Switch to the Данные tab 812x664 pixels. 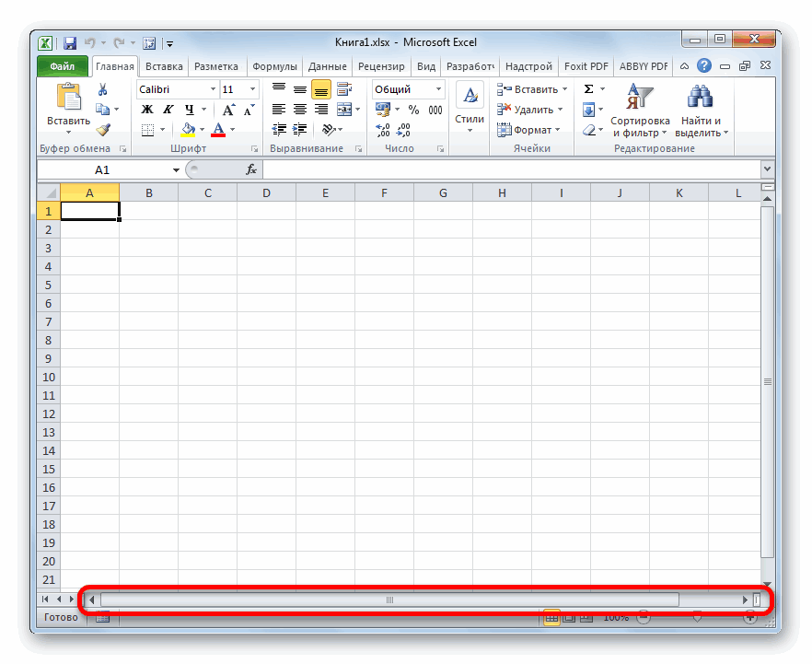328,66
